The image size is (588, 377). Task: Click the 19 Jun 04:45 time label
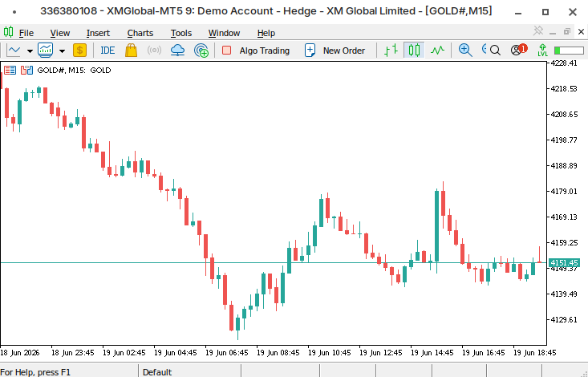pyautogui.click(x=175, y=353)
